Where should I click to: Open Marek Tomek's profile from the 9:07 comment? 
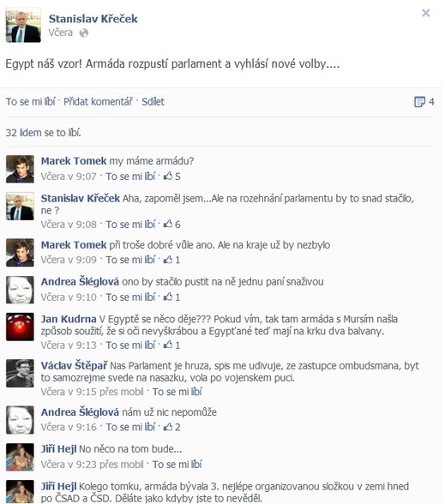coord(74,161)
